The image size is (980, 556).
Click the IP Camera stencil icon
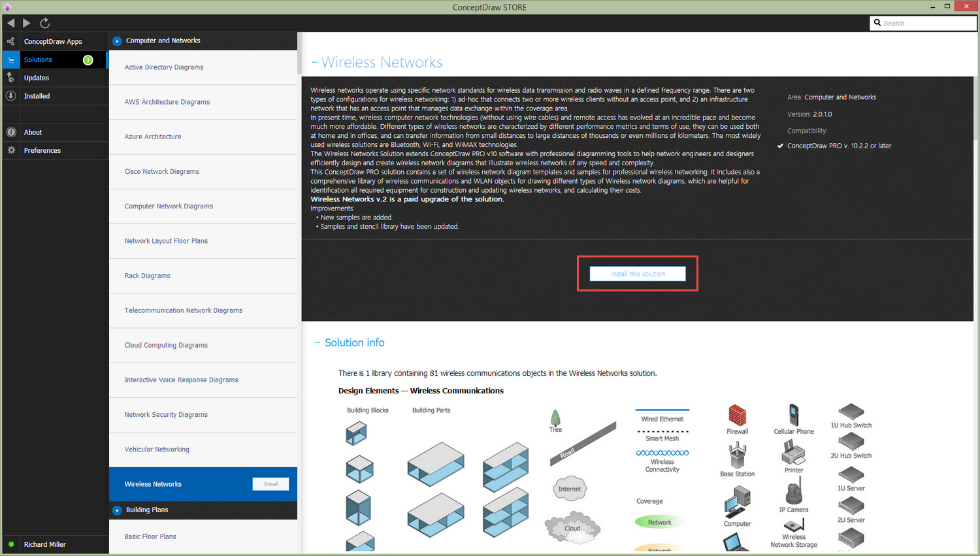tap(794, 491)
